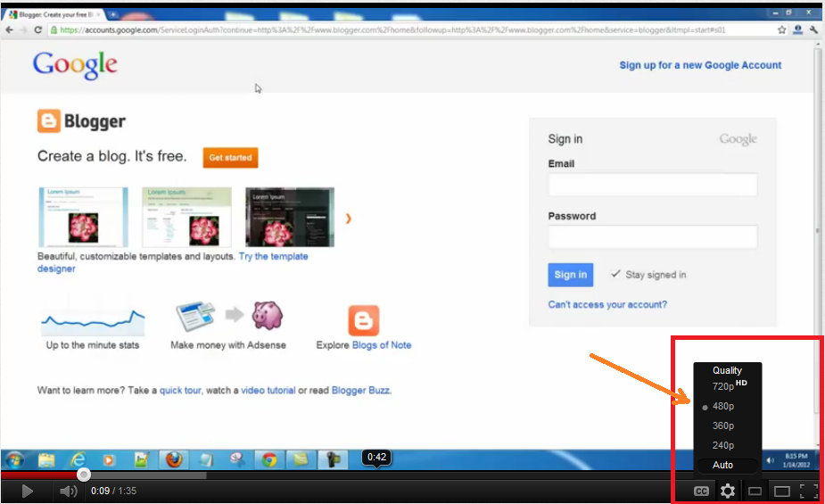Play the video with the play button
Screen dimensions: 825x504
tap(27, 492)
